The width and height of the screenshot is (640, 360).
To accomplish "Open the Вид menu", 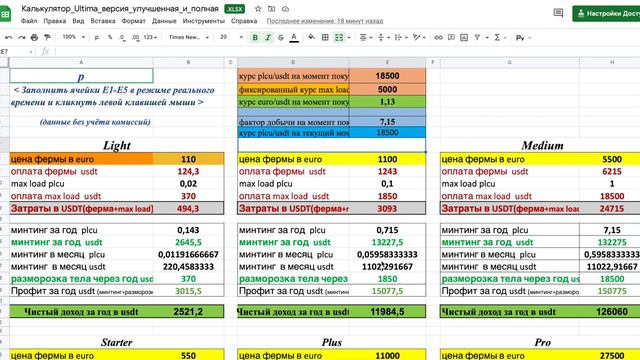I will click(x=78, y=21).
